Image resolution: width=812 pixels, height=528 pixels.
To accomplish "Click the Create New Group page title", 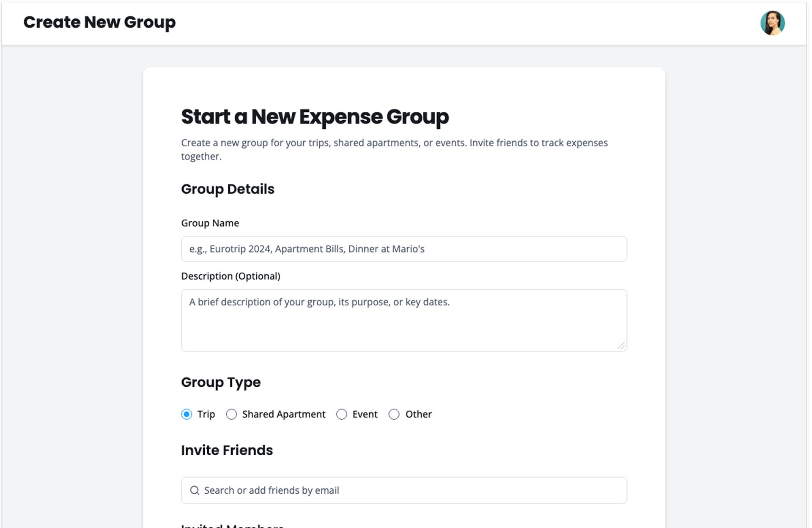I will click(99, 22).
